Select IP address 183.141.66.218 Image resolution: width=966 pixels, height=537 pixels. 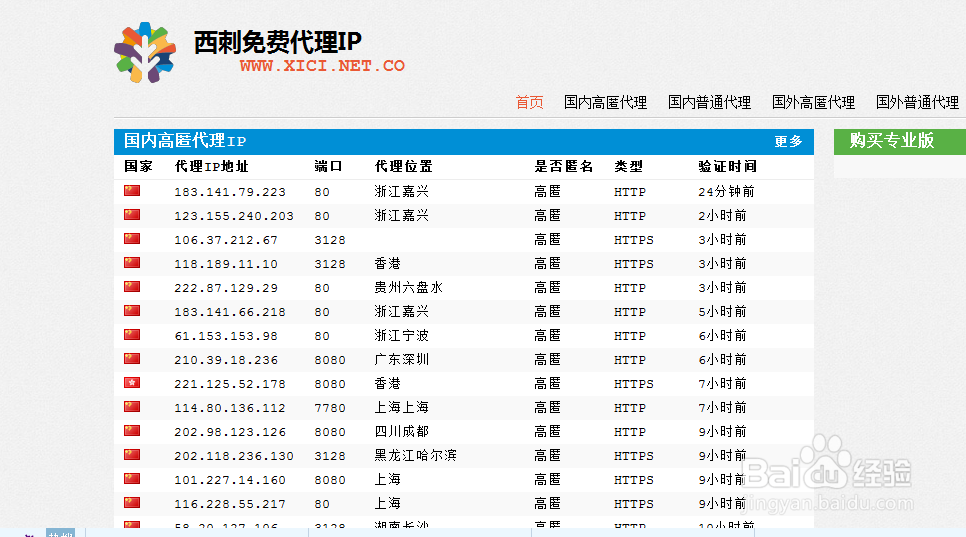230,312
